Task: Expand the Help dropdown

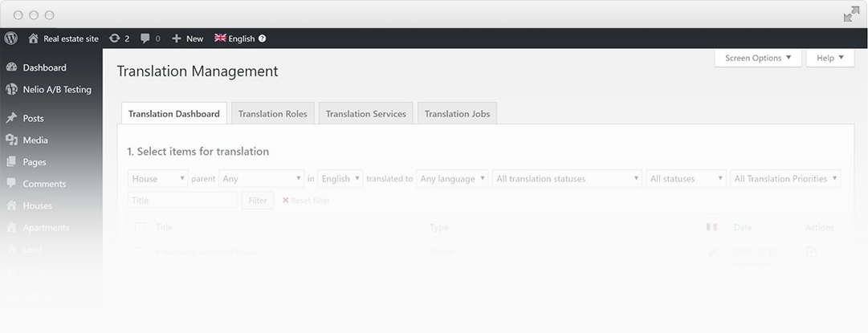Action: pos(829,59)
